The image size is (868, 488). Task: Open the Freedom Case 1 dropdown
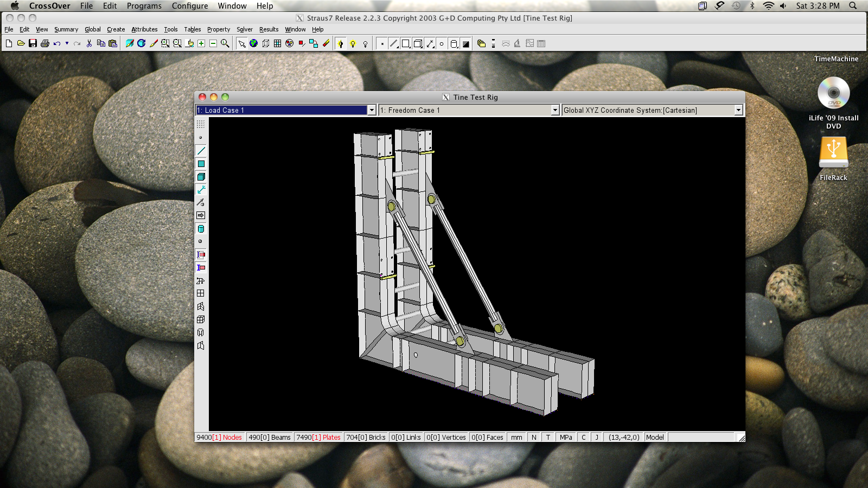[x=554, y=110]
